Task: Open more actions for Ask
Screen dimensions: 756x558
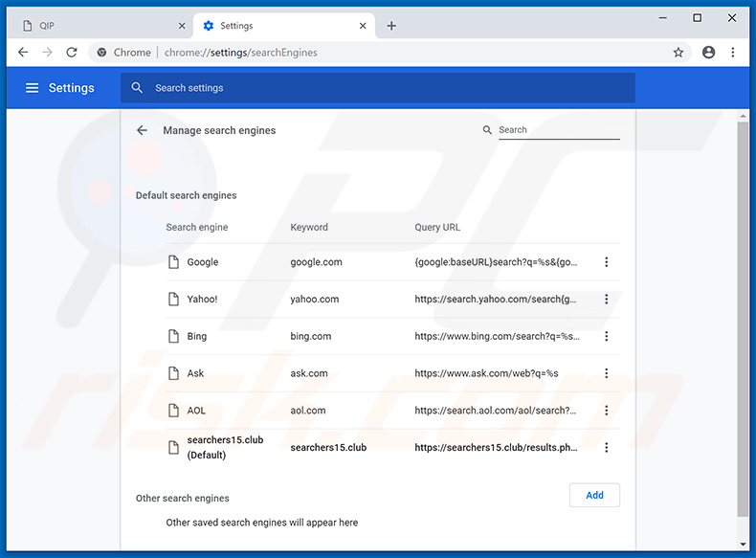Action: point(606,373)
